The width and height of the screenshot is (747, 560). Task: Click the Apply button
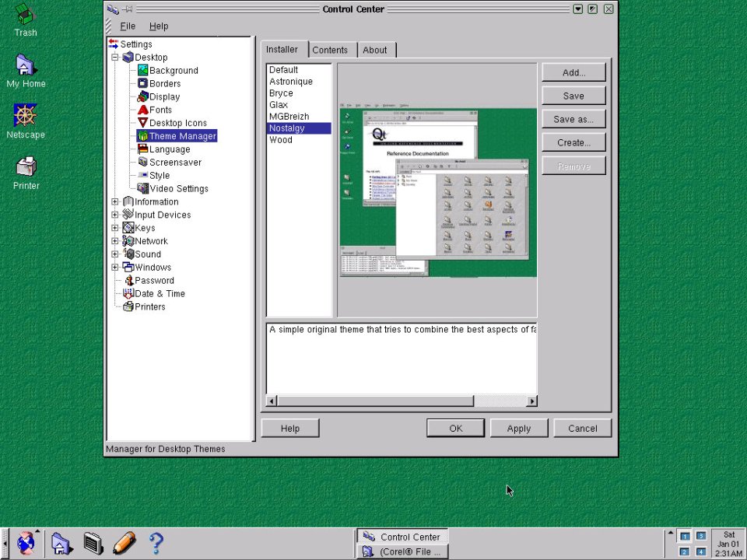coord(518,429)
